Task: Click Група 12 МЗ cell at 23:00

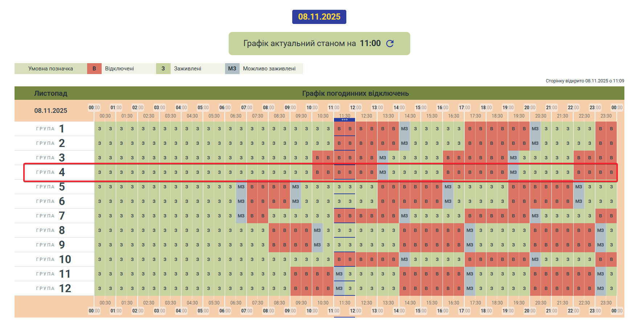Action: pos(600,289)
